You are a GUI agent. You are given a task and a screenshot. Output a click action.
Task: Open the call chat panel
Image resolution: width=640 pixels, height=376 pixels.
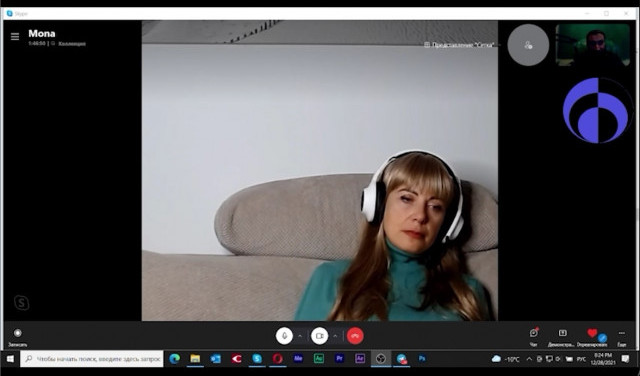[x=534, y=337]
